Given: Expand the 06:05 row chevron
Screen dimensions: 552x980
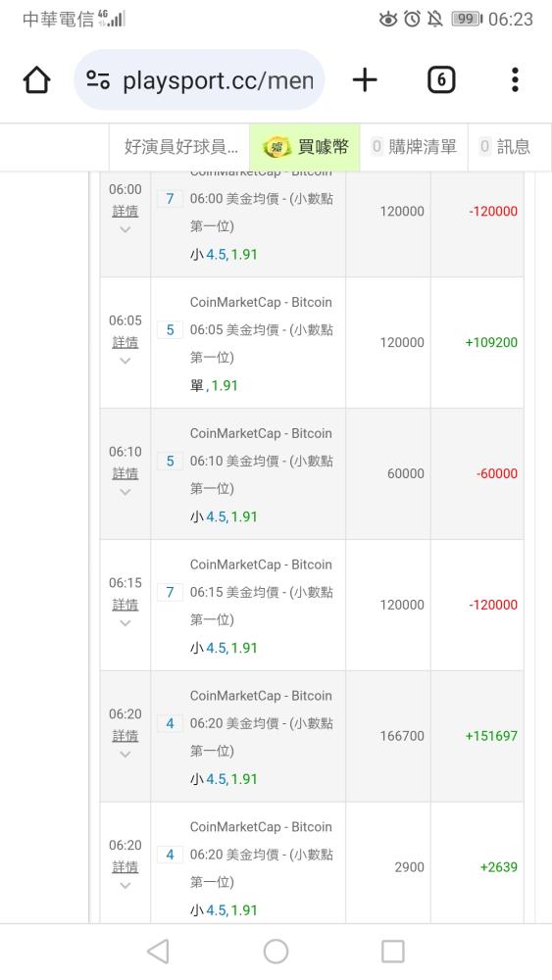Looking at the screenshot, I should tap(125, 361).
